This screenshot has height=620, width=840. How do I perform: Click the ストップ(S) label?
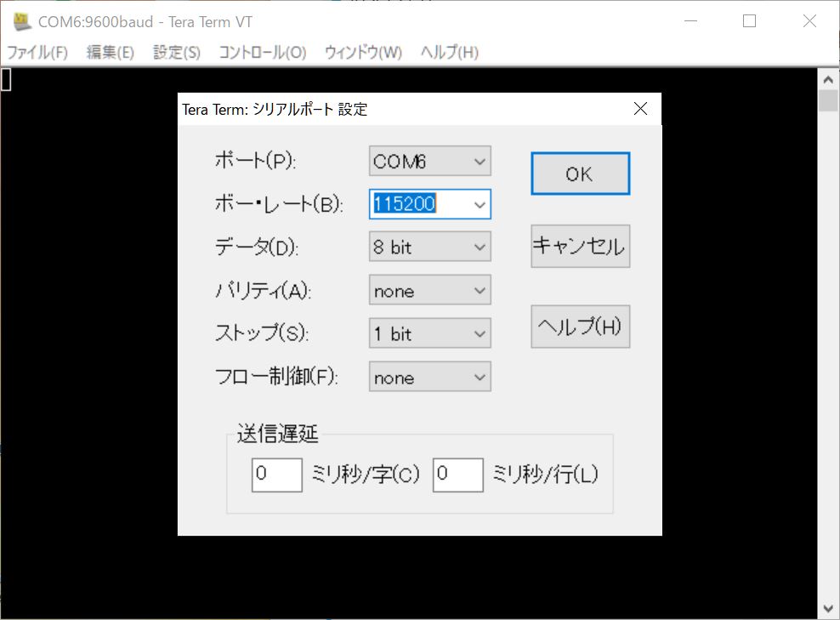(x=261, y=333)
